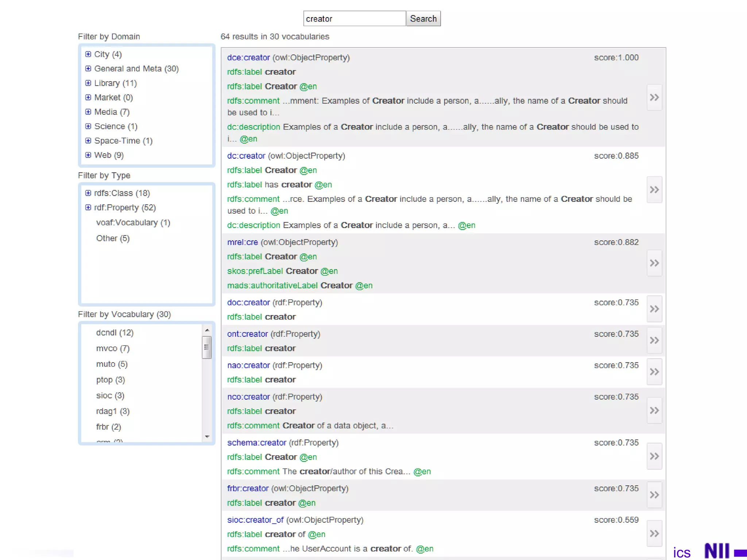This screenshot has width=747, height=560.
Task: Open details arrow for schema:creator result
Action: [654, 456]
